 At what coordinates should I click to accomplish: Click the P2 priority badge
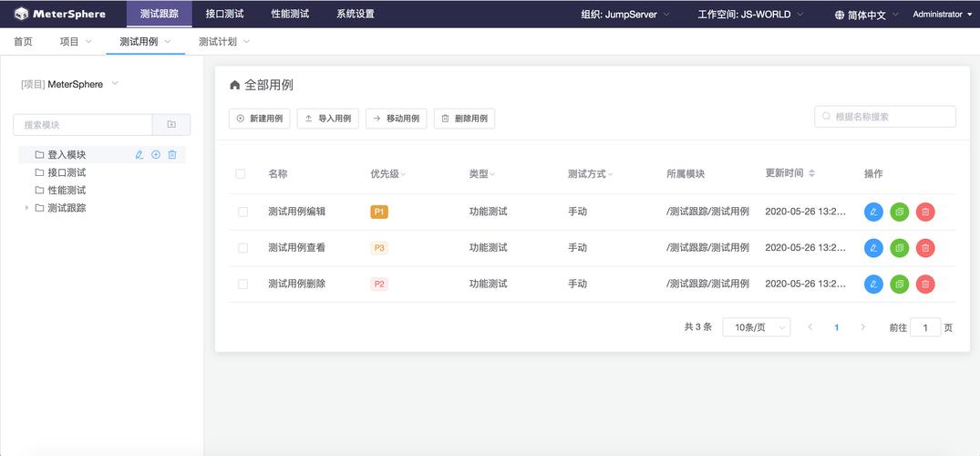click(379, 285)
